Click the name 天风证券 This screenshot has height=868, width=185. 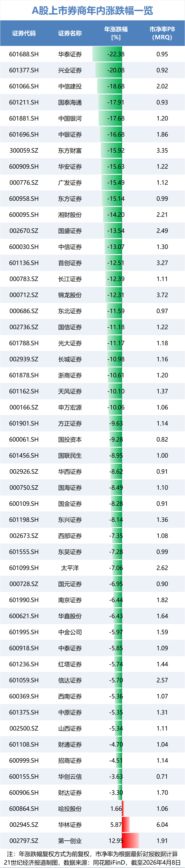point(70,392)
